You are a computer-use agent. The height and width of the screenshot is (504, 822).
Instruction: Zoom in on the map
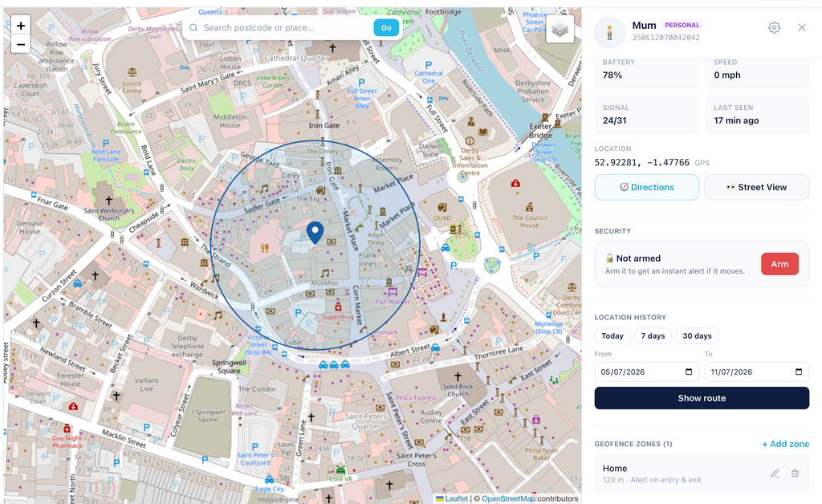pos(20,25)
